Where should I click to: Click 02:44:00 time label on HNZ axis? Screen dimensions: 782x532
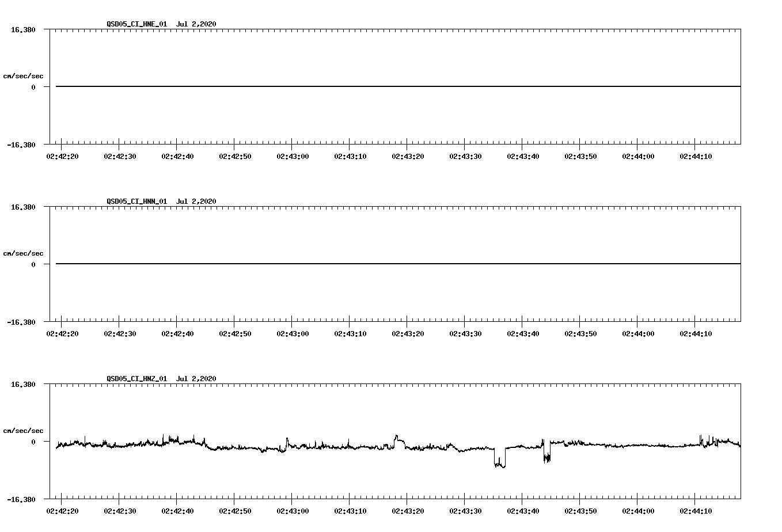[x=638, y=511]
